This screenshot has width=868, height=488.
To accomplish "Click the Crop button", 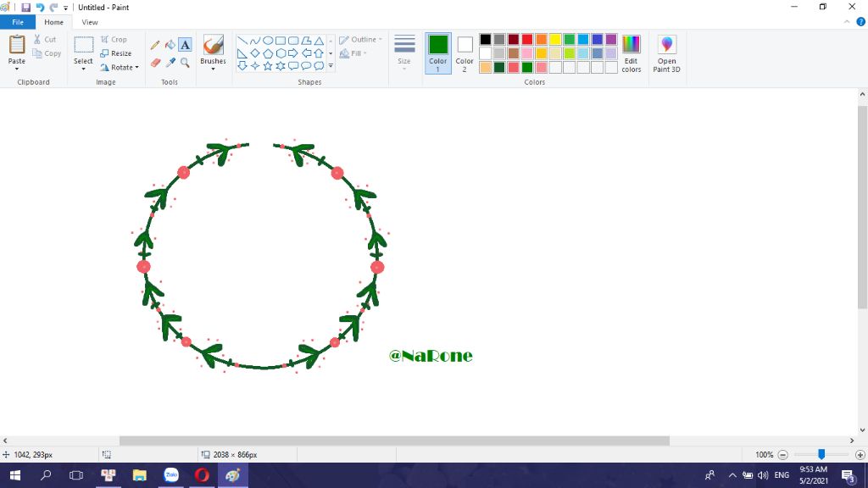I will click(x=114, y=39).
